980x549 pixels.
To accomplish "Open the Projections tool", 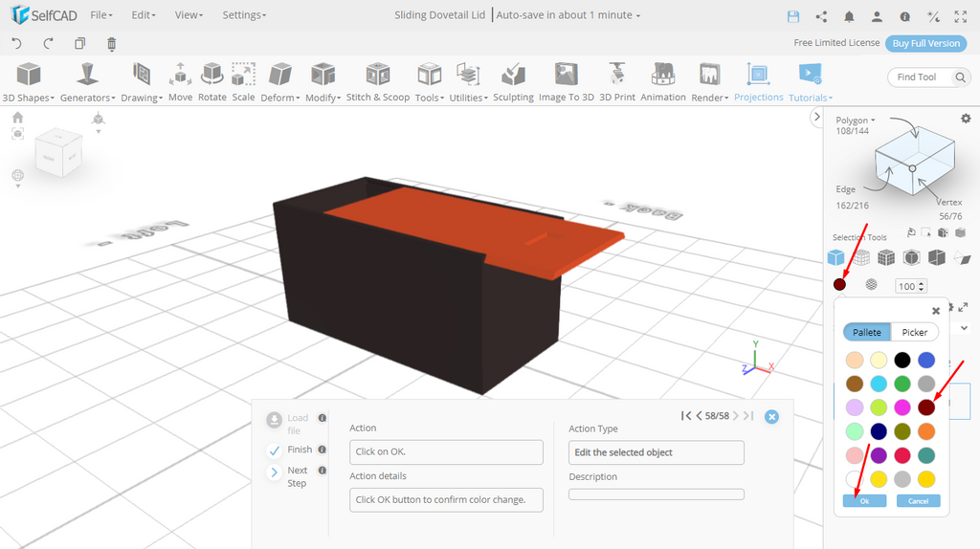I will [x=758, y=82].
